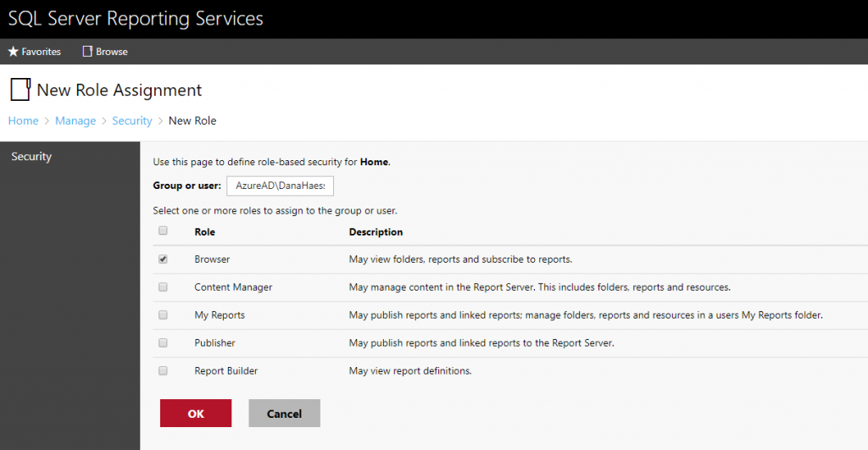Click the Content Manager role name
868x450 pixels.
[233, 287]
